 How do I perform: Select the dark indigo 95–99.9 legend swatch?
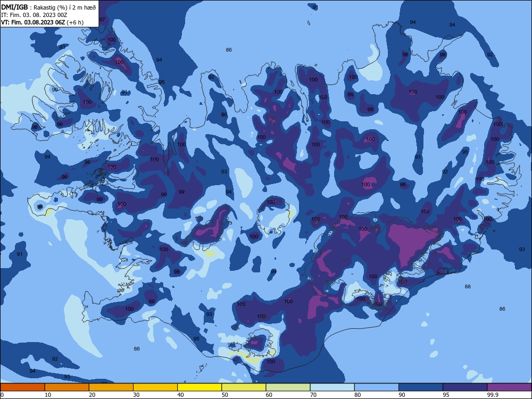[465, 387]
